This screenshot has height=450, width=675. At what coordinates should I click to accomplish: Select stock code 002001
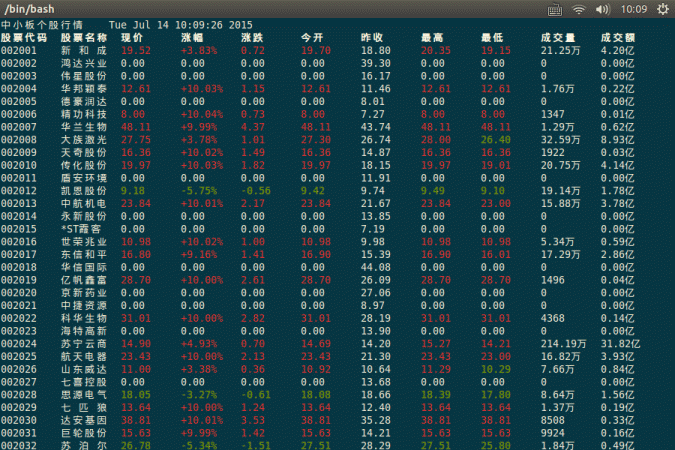[19, 50]
